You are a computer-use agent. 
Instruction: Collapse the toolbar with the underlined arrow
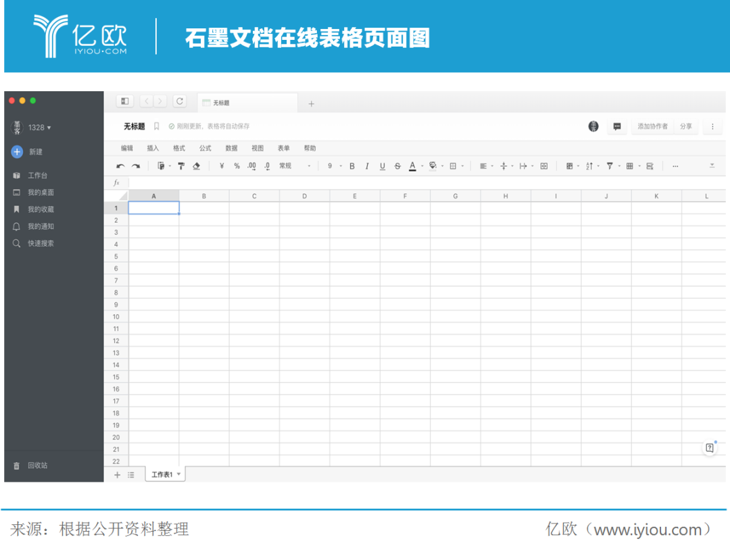pos(712,166)
